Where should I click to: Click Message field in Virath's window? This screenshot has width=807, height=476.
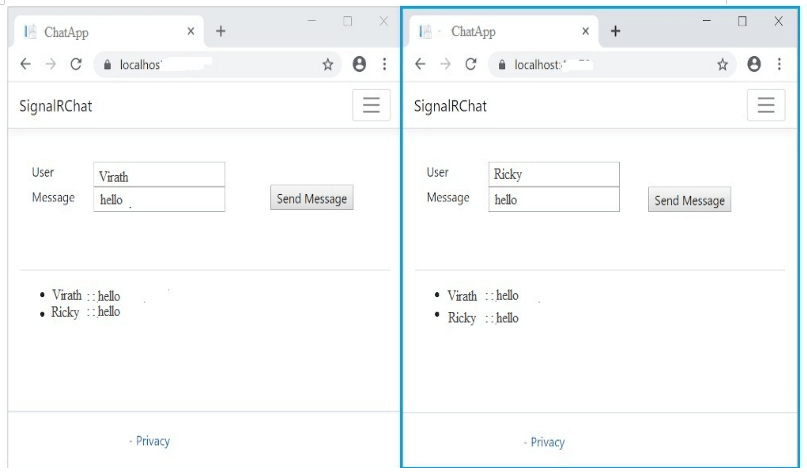(159, 199)
